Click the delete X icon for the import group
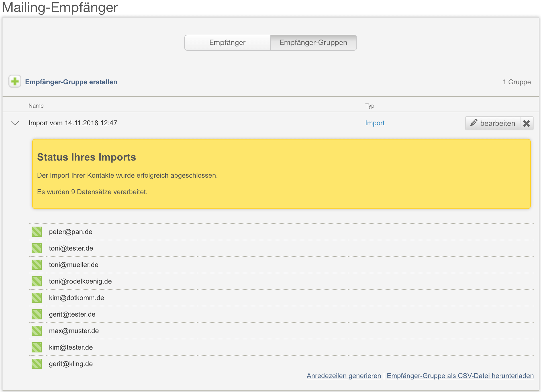Screen dimensions: 541x392 (x=526, y=123)
